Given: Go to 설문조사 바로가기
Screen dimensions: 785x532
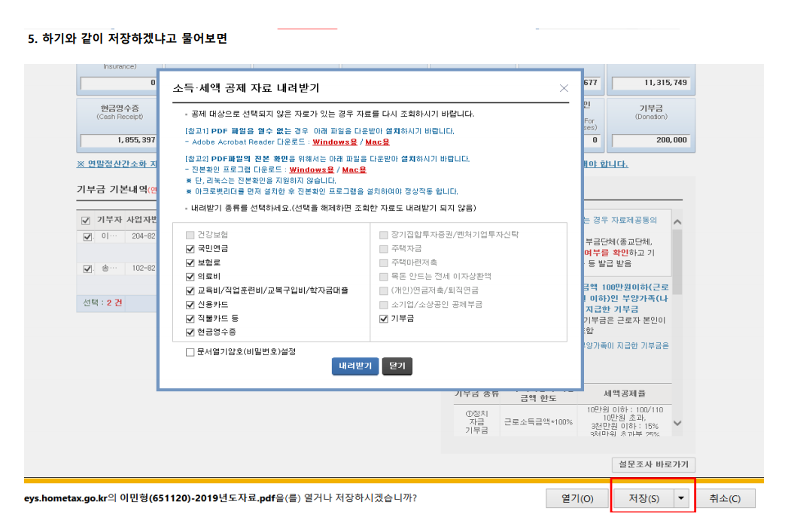Looking at the screenshot, I should click(x=654, y=464).
